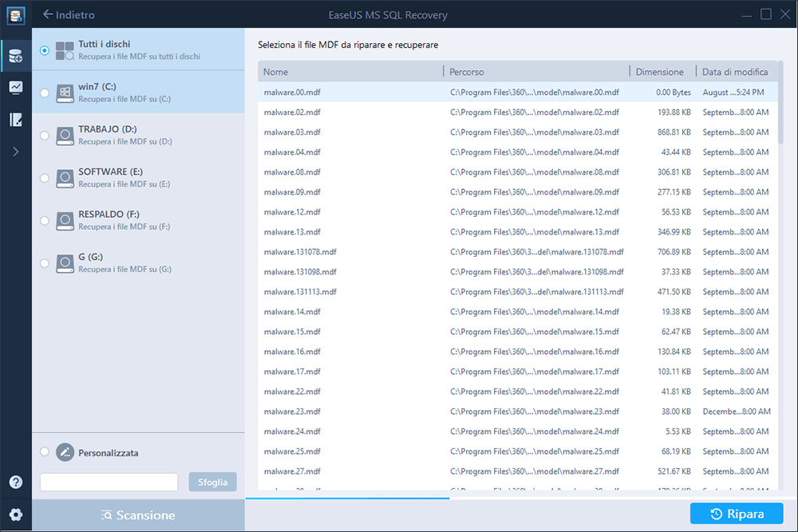Click the Tutti i dischi disks icon

coord(65,51)
